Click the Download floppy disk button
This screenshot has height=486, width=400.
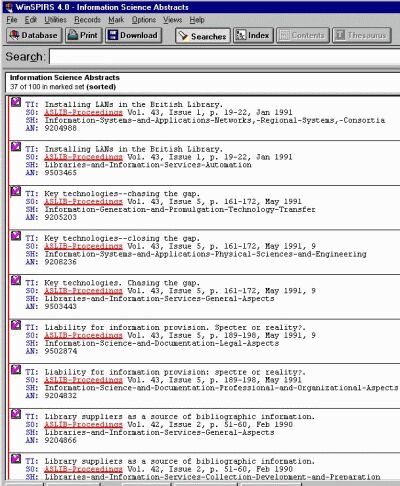point(133,35)
